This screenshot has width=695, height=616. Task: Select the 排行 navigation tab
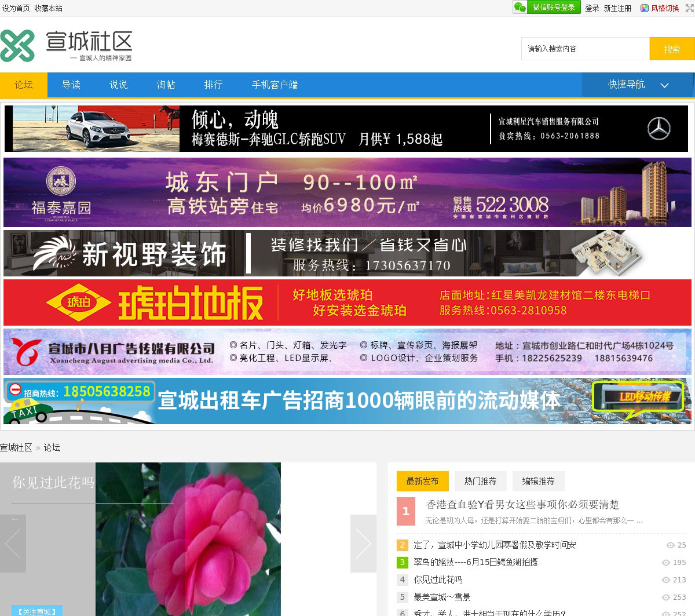point(214,85)
